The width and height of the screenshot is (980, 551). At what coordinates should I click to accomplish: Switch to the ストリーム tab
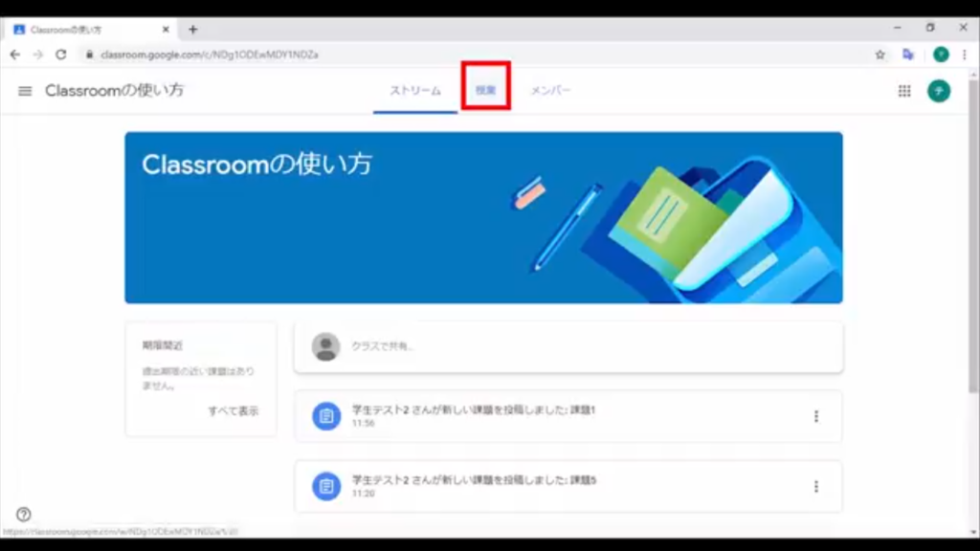415,91
